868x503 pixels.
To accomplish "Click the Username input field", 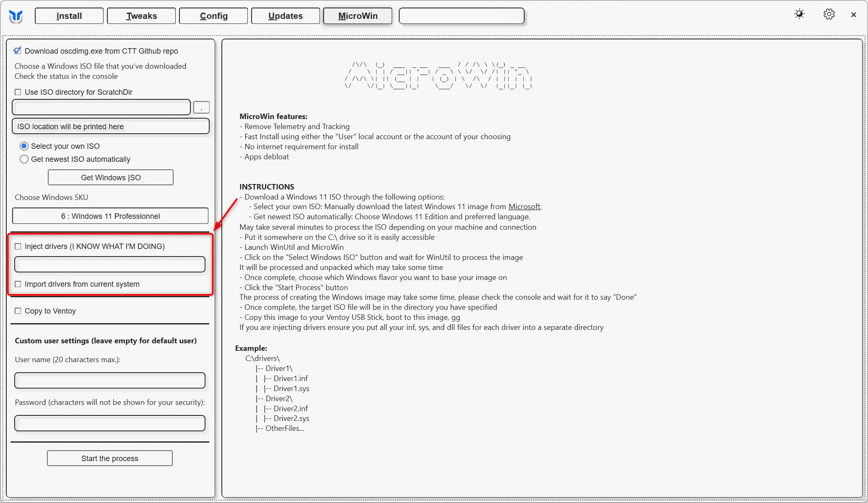I will [x=109, y=380].
